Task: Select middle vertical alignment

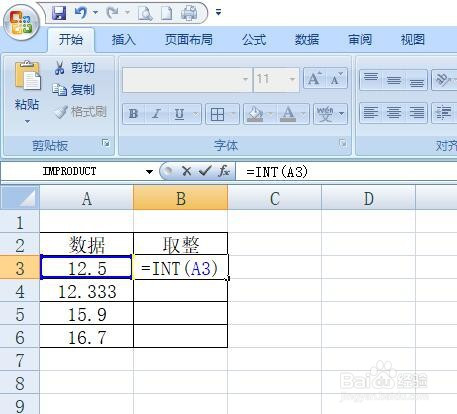Action: coord(394,80)
